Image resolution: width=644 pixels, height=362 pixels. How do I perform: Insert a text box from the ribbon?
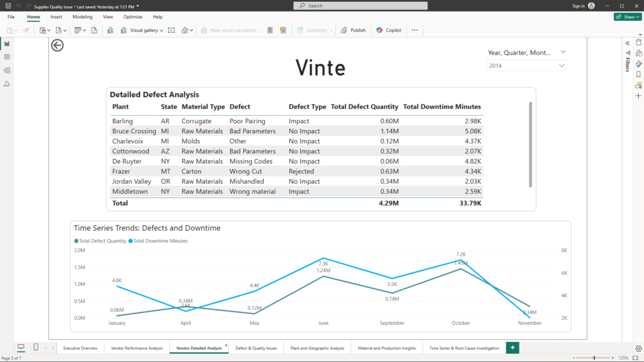171,30
